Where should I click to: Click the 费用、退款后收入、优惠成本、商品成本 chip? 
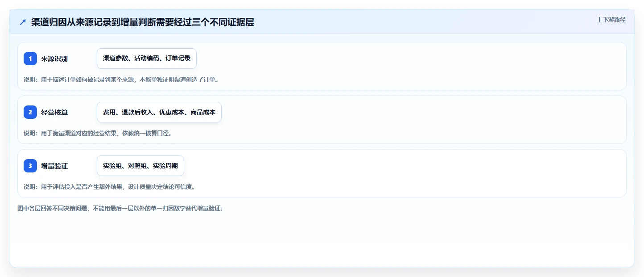(x=159, y=112)
